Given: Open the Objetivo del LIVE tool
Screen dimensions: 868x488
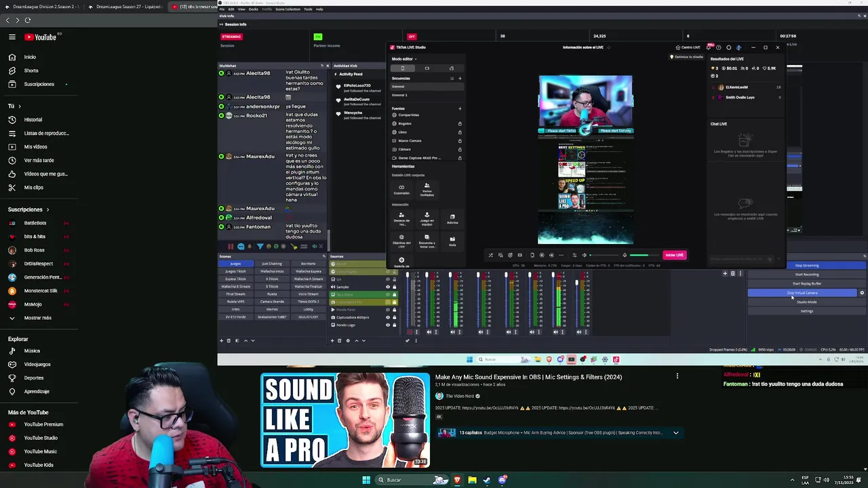Looking at the screenshot, I should (x=401, y=241).
